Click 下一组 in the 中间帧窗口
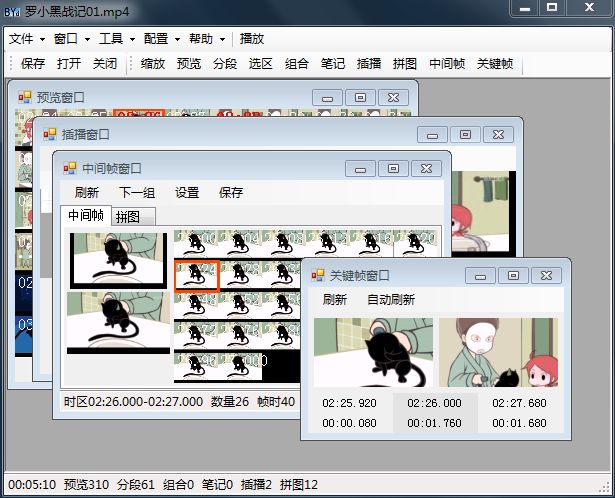 137,192
